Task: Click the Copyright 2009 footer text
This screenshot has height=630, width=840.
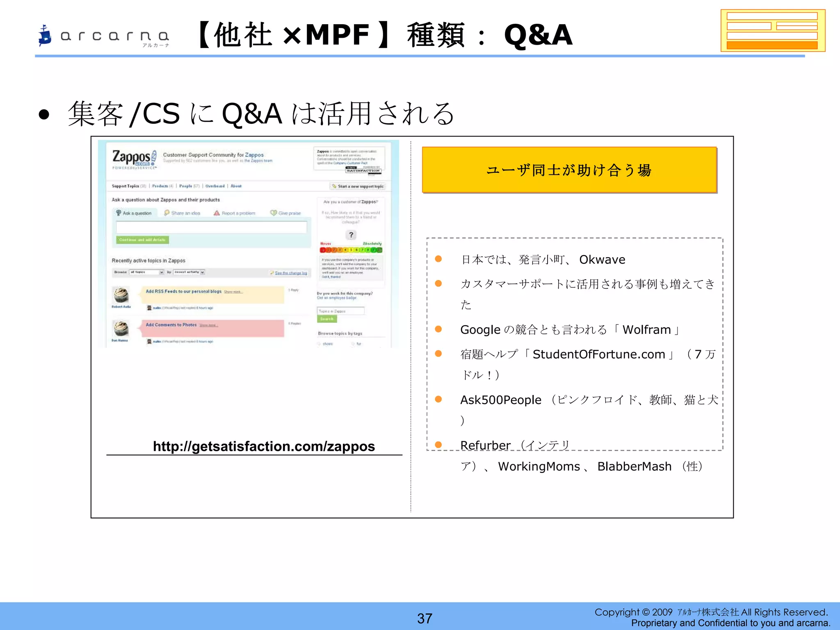Action: [x=711, y=612]
